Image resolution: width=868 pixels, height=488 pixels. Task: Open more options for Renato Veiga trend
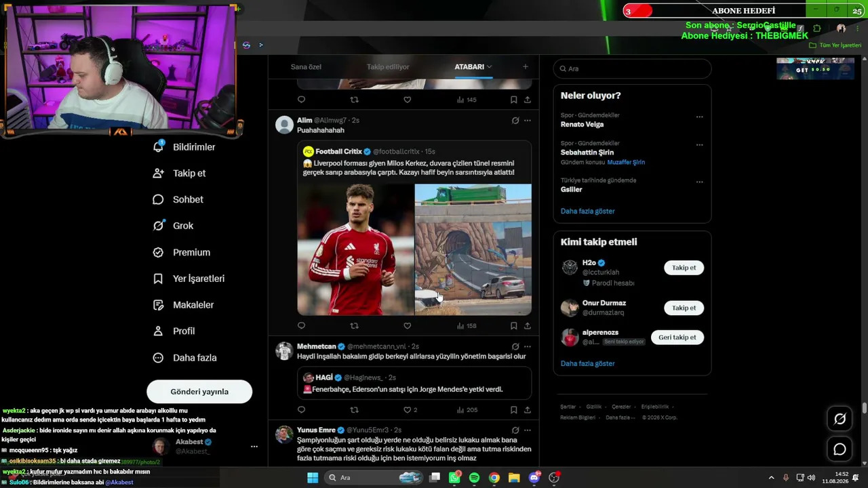click(699, 117)
